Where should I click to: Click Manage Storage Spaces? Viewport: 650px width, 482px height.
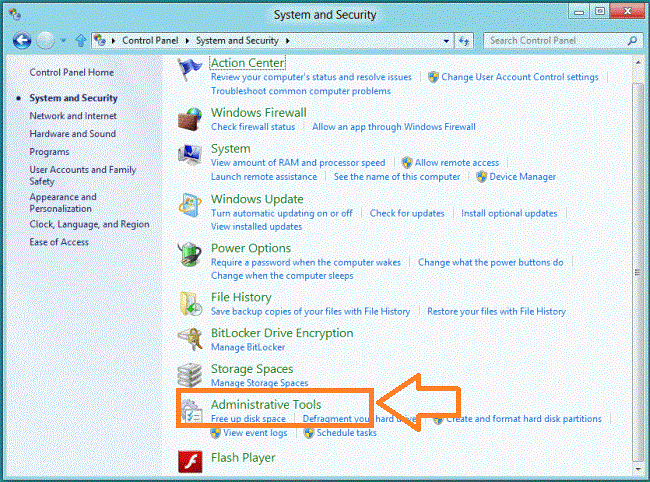coord(260,383)
